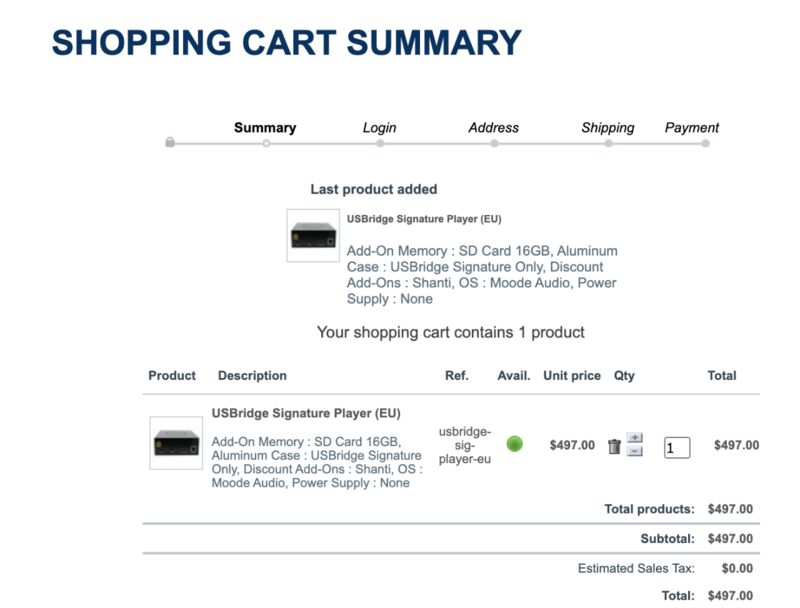Go to the Login checkout step
Viewport: 800px width, 608px height.
[x=379, y=128]
